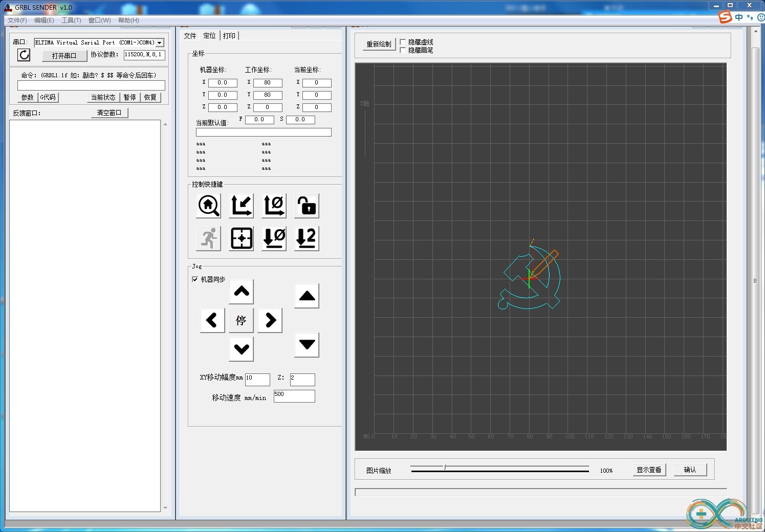Click the homing magnifier icon
The width and height of the screenshot is (765, 532).
coord(209,206)
